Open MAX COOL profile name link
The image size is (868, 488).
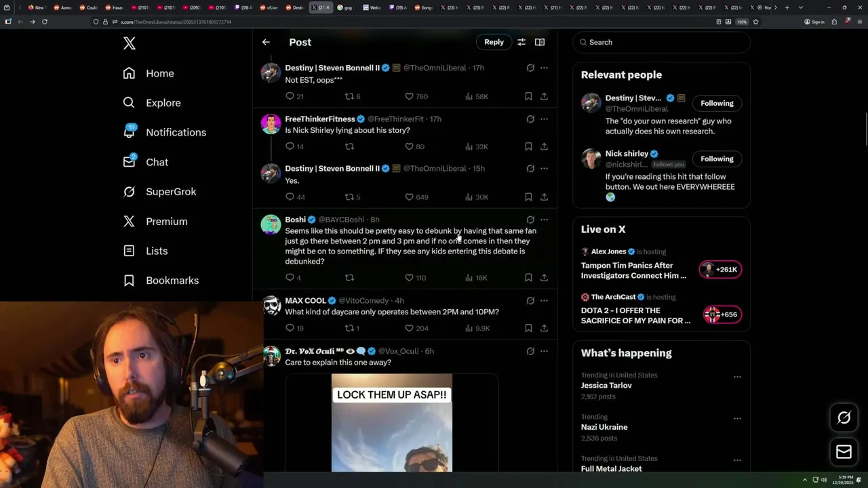point(305,300)
